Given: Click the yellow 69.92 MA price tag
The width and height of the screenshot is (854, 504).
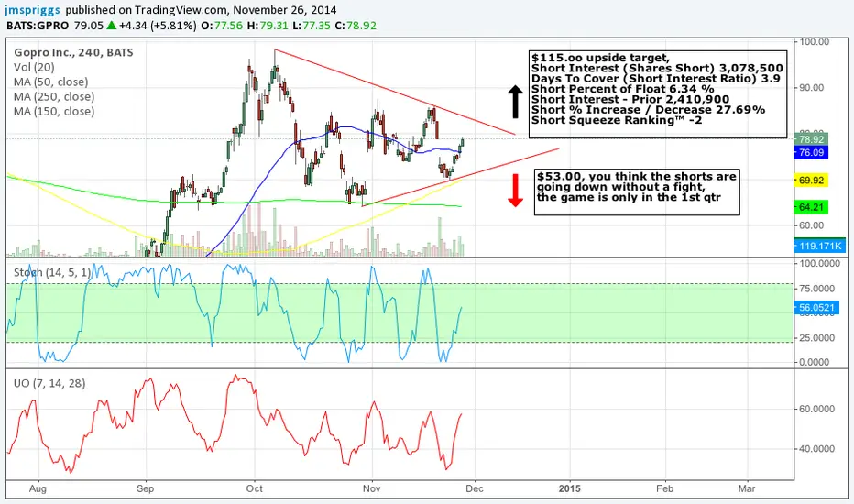Looking at the screenshot, I should click(x=811, y=180).
